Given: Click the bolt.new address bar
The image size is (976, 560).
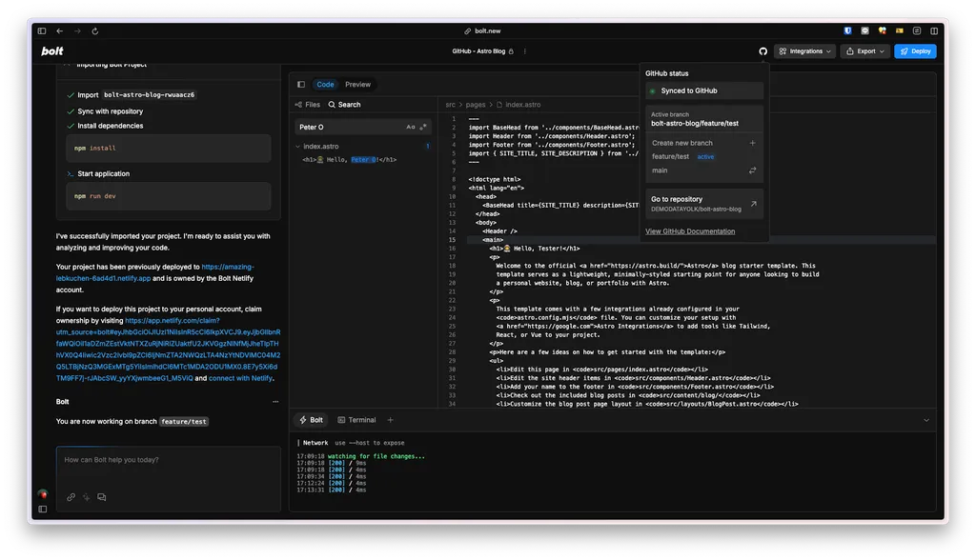Looking at the screenshot, I should pyautogui.click(x=482, y=31).
